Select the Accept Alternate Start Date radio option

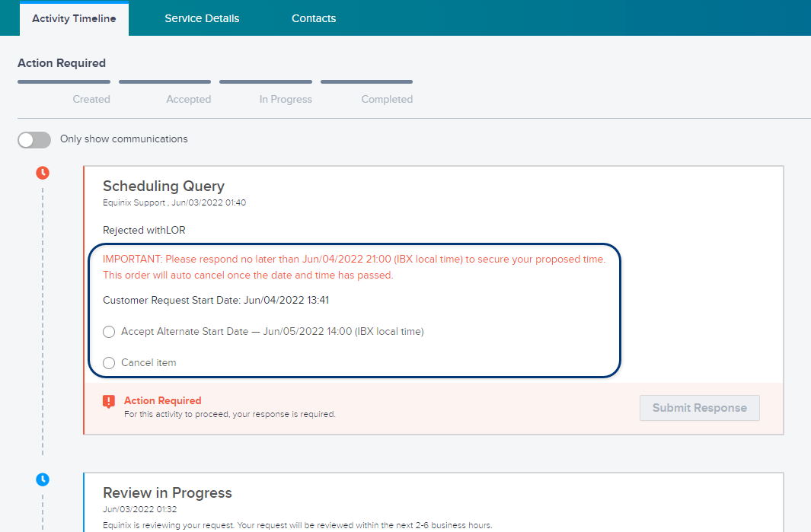point(109,332)
